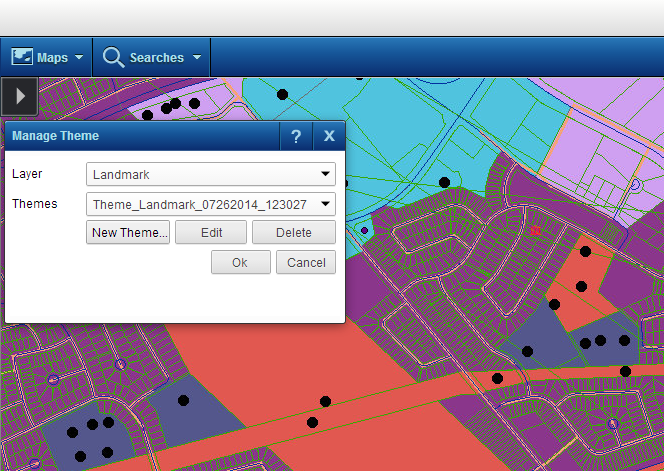Screen dimensions: 664x471
Task: Click Edit to modify selected theme
Action: 211,232
